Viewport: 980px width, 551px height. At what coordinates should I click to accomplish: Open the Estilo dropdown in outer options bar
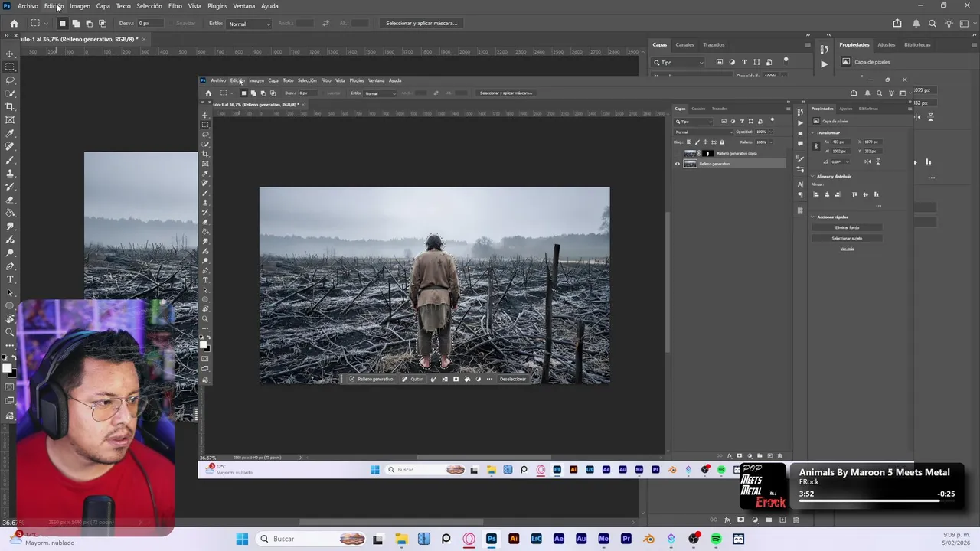[248, 24]
